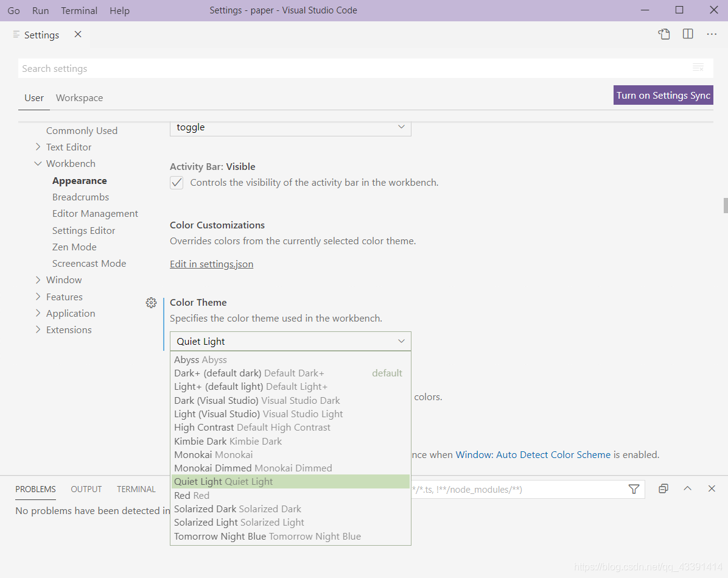Click Turn on Settings Sync button

coord(663,95)
